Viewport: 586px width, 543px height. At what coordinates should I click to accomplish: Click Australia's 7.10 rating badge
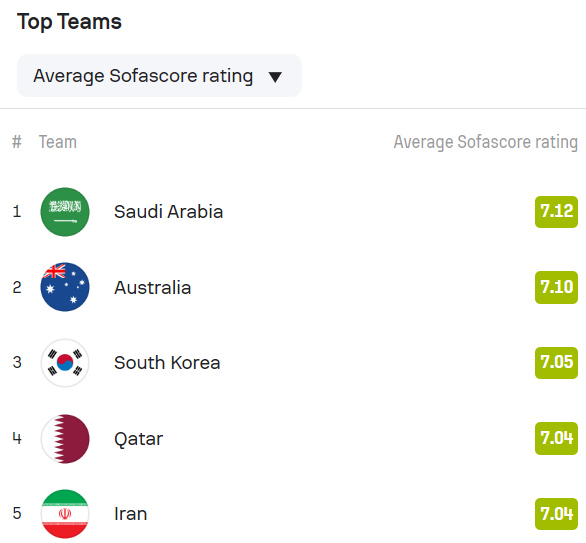(556, 287)
